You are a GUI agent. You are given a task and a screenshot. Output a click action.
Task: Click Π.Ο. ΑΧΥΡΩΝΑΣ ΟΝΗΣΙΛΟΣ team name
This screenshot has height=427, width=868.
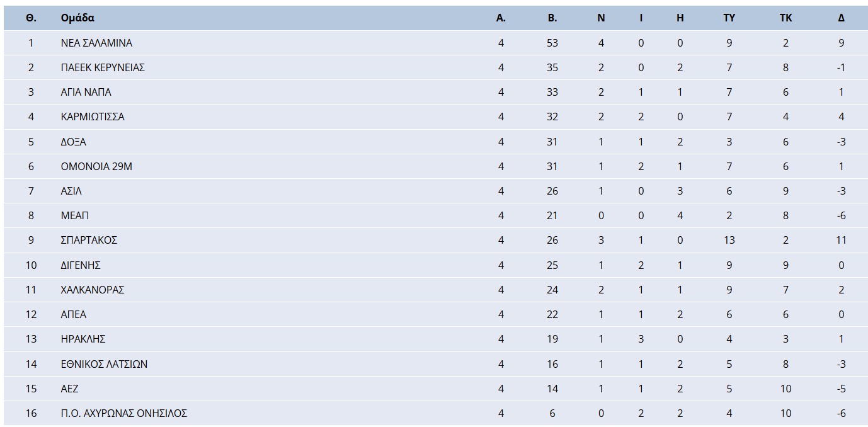click(124, 413)
